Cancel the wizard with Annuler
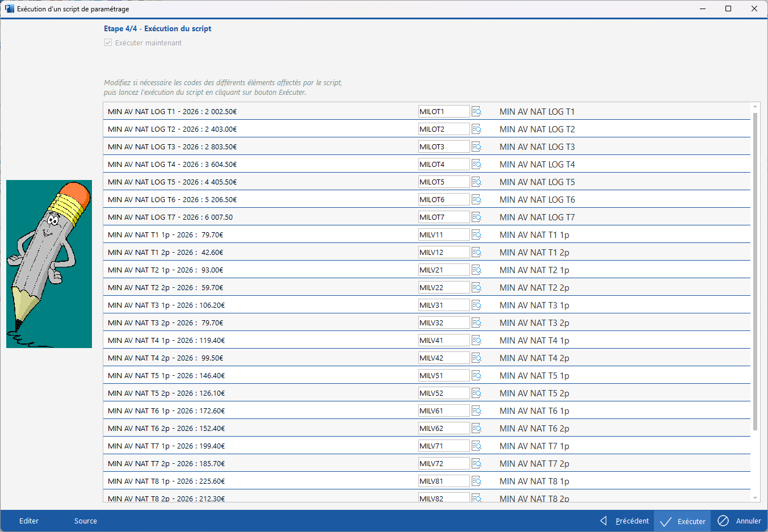Screen dimensions: 768x532 click(x=740, y=521)
